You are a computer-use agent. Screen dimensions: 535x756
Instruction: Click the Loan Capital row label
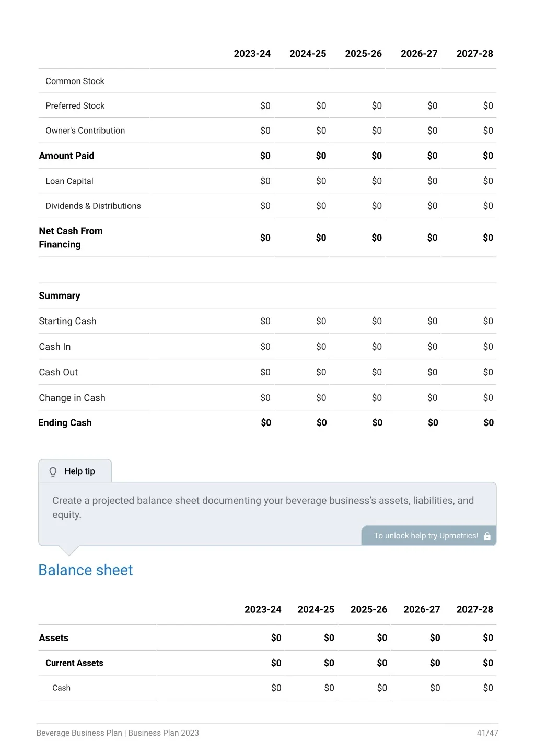tap(69, 181)
